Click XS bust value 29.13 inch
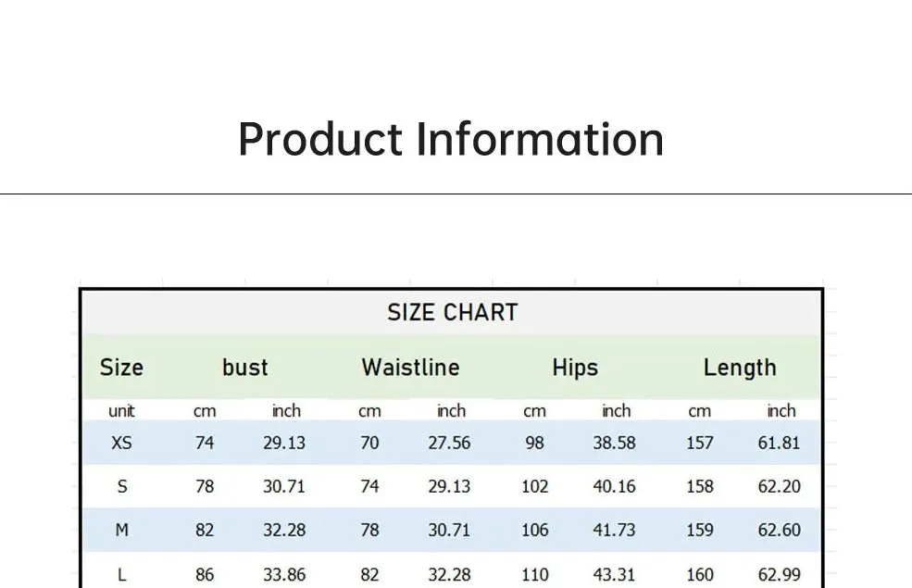912x588 pixels. (x=284, y=444)
